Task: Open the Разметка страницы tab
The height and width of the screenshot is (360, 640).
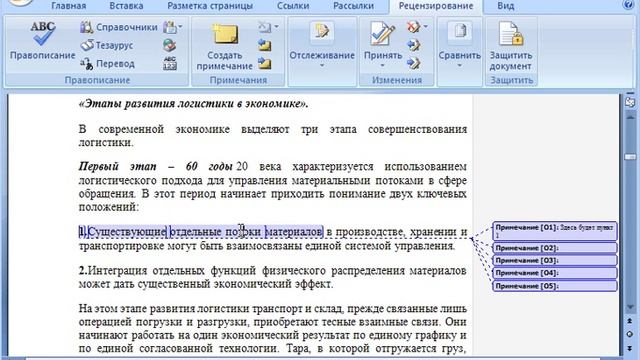Action: pyautogui.click(x=210, y=6)
